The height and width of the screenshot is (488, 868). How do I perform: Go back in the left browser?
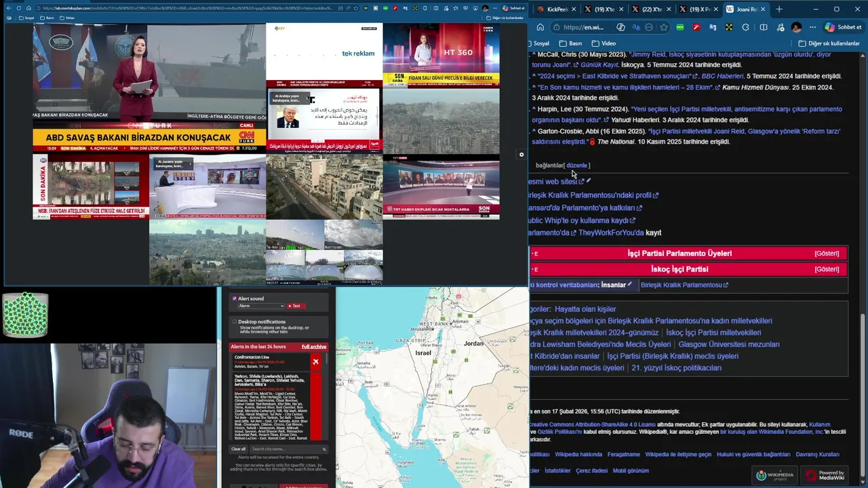coord(7,8)
